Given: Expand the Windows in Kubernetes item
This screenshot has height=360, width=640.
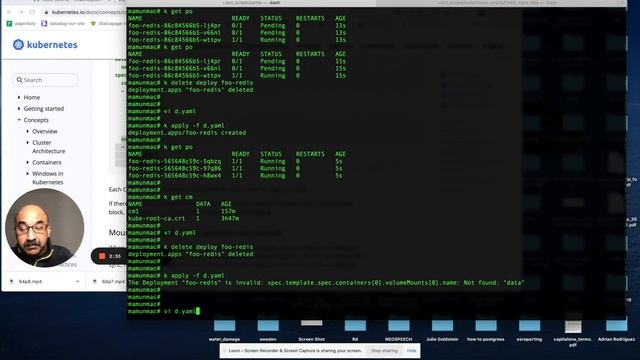Looking at the screenshot, I should pos(27,173).
